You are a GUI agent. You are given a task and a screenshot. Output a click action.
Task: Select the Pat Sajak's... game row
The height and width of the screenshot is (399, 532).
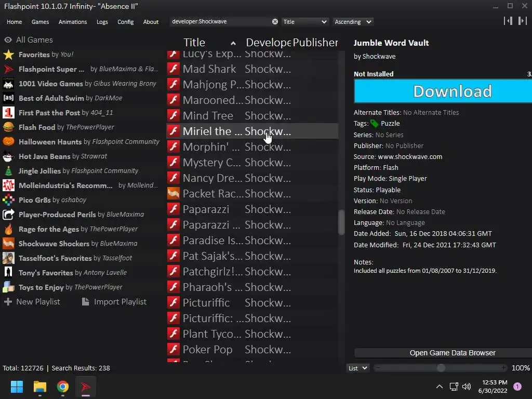click(252, 256)
